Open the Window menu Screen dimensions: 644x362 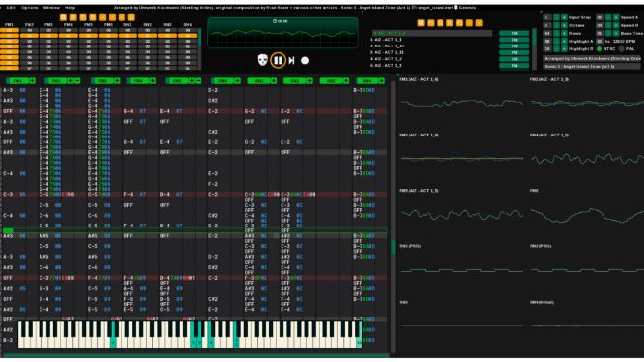[x=51, y=7]
